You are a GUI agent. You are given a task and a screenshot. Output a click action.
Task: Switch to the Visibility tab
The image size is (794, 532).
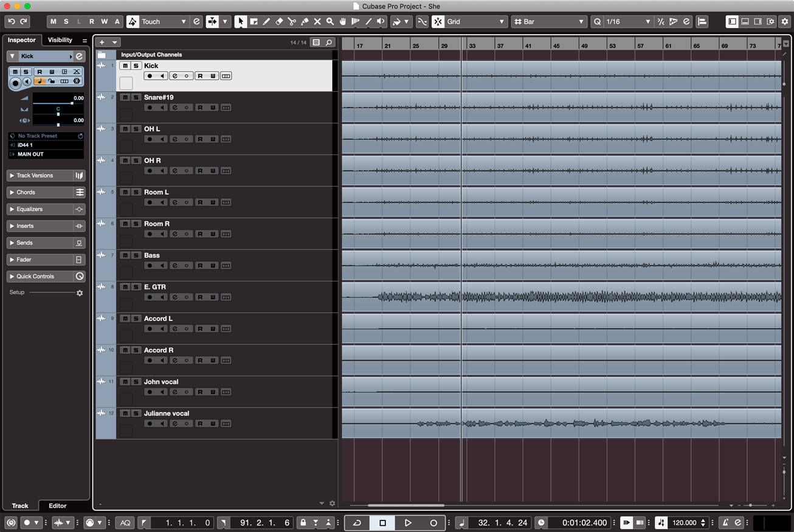(60, 40)
